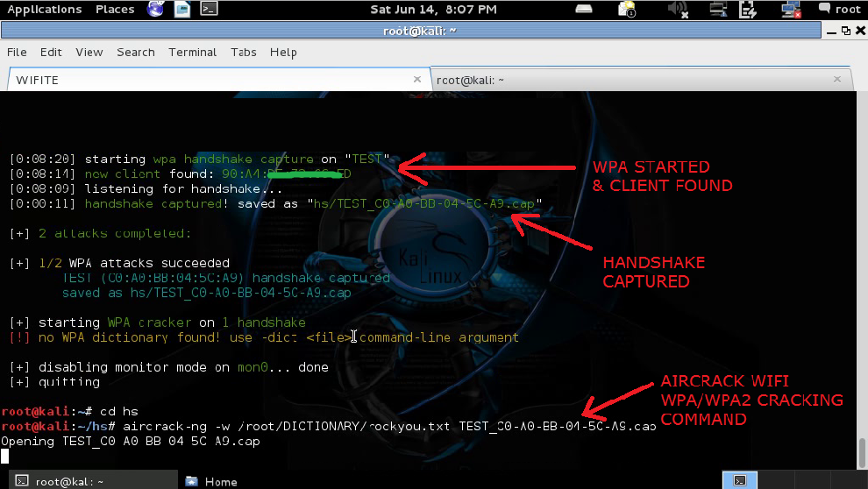Click the disconnected display network icon
The height and width of the screenshot is (489, 868).
coord(791,10)
